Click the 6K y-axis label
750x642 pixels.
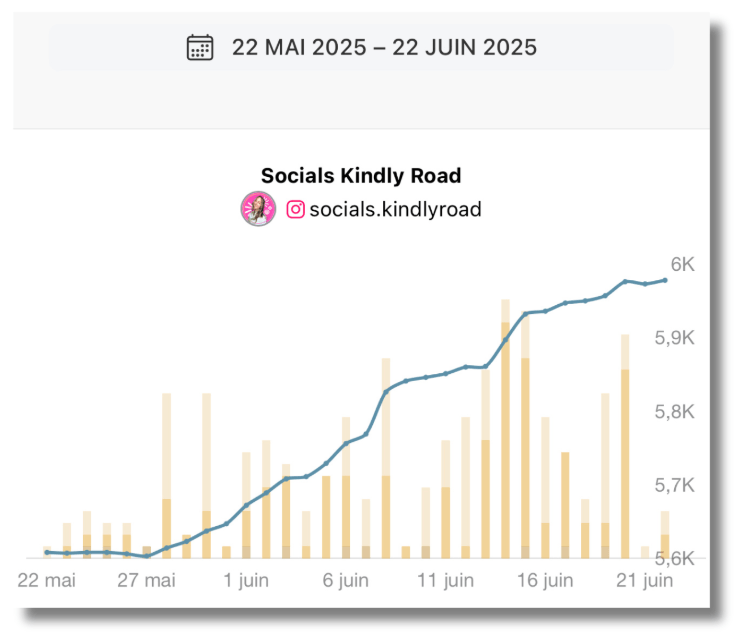pyautogui.click(x=682, y=264)
